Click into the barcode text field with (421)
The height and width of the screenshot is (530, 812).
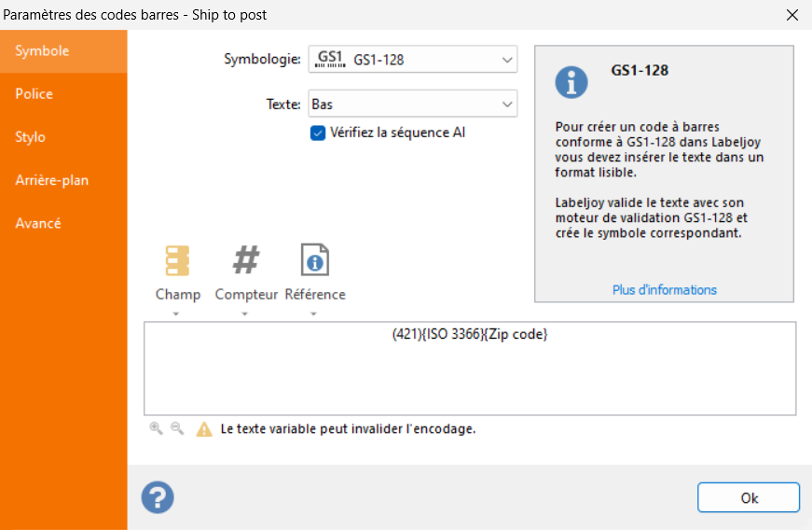470,369
